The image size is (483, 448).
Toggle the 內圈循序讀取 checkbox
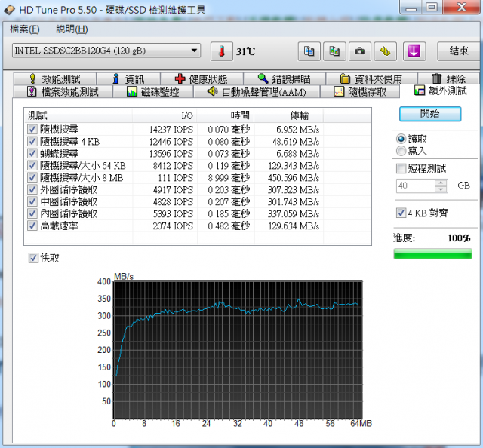[x=32, y=213]
